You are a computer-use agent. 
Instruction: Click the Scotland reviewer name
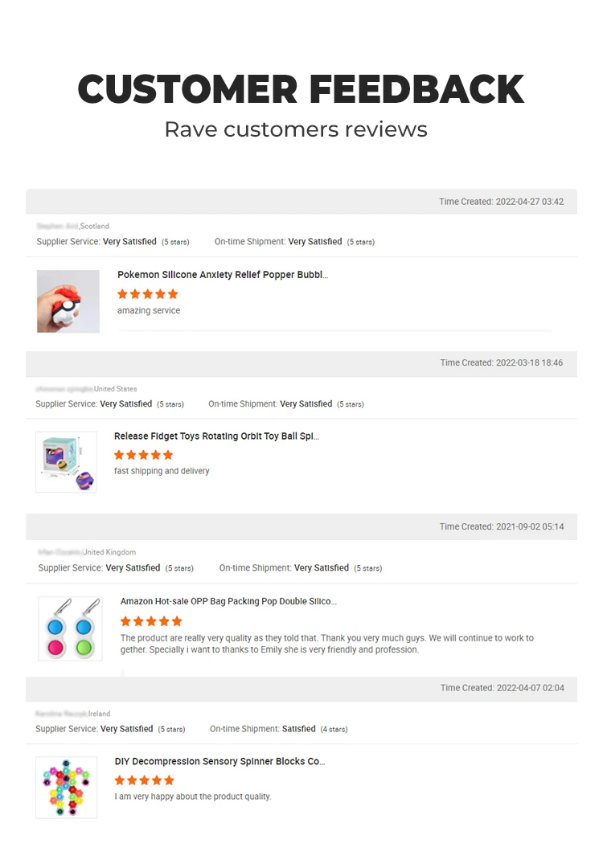coord(73,227)
